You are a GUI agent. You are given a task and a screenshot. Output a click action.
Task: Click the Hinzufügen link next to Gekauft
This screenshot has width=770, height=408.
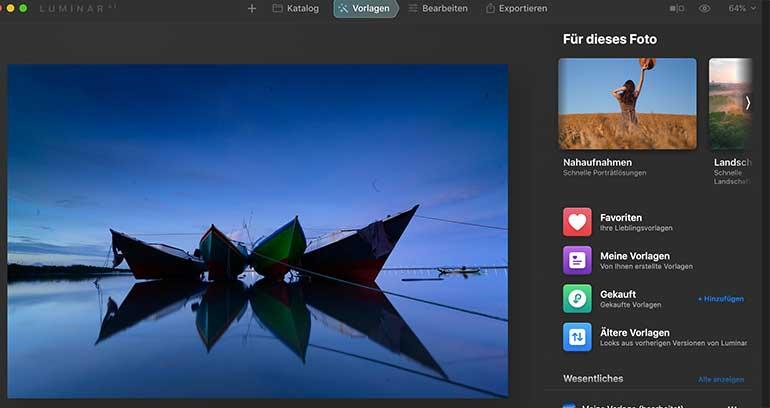(720, 299)
